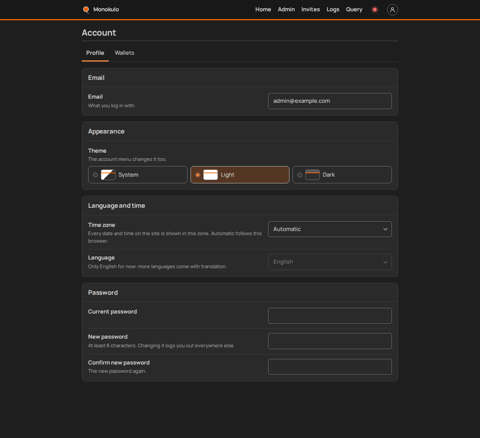Image resolution: width=480 pixels, height=438 pixels.
Task: Click the Language and time section heading
Action: click(116, 206)
